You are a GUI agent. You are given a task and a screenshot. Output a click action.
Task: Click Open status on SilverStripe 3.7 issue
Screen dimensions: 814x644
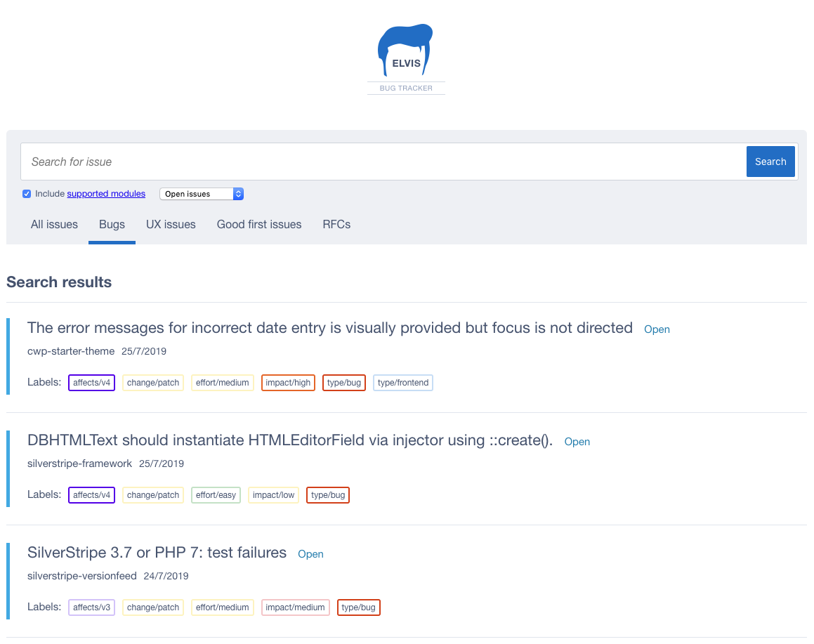[x=310, y=554]
